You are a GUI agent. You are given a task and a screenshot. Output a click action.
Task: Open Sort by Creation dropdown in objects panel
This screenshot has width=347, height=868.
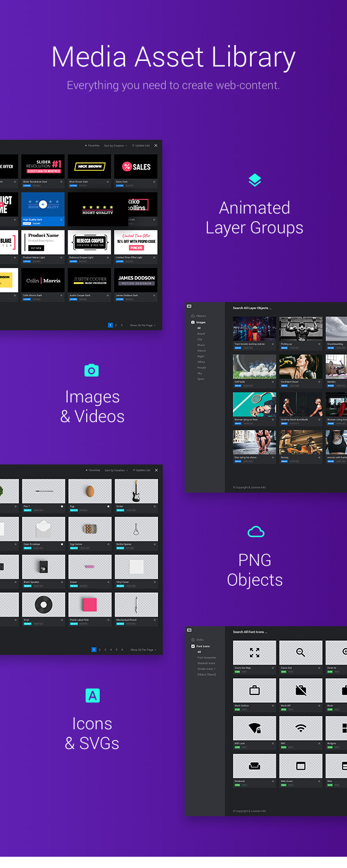click(115, 470)
